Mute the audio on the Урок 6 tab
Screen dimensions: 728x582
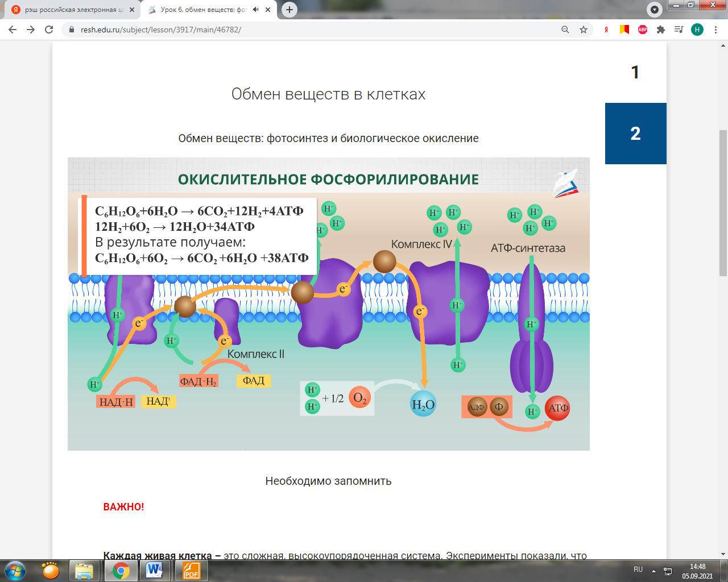click(256, 10)
